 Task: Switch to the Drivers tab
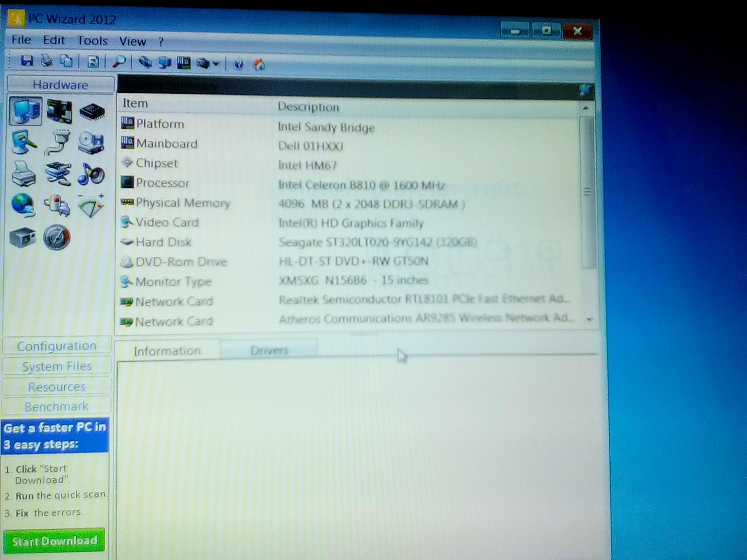(x=269, y=350)
